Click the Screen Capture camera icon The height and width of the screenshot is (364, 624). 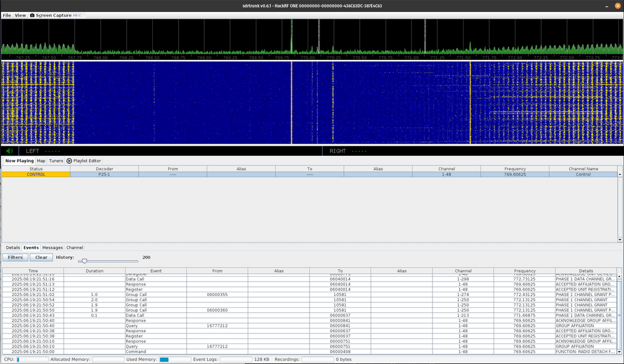[32, 15]
